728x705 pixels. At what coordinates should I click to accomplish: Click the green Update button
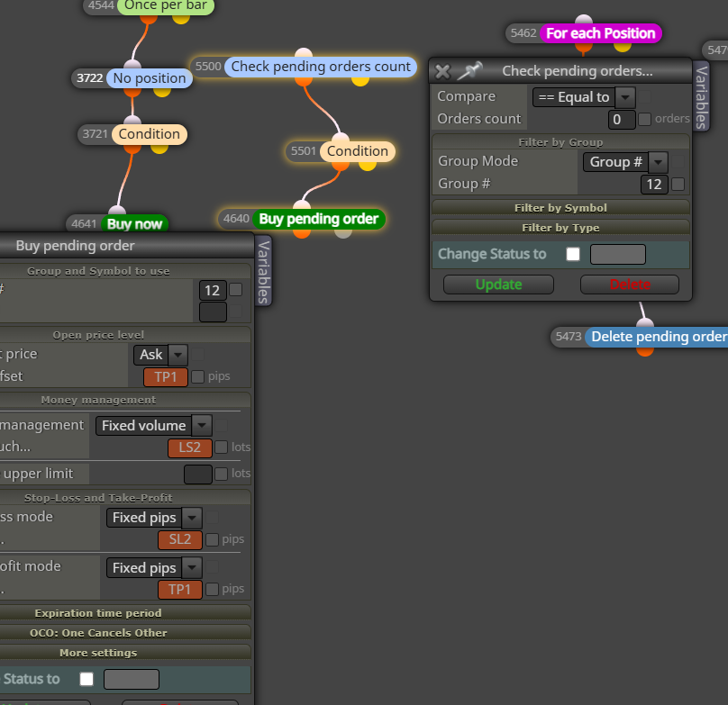pyautogui.click(x=498, y=285)
